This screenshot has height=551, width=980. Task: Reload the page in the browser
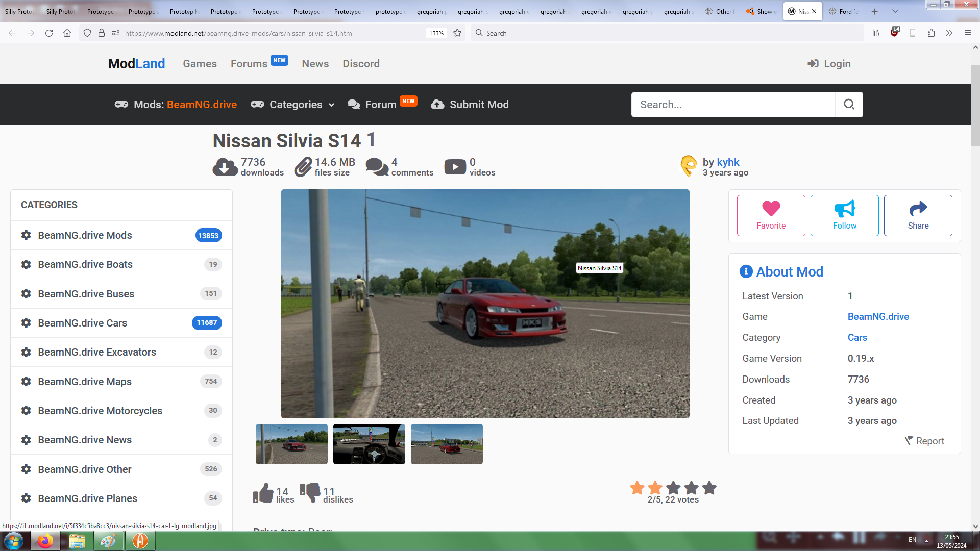coord(49,33)
